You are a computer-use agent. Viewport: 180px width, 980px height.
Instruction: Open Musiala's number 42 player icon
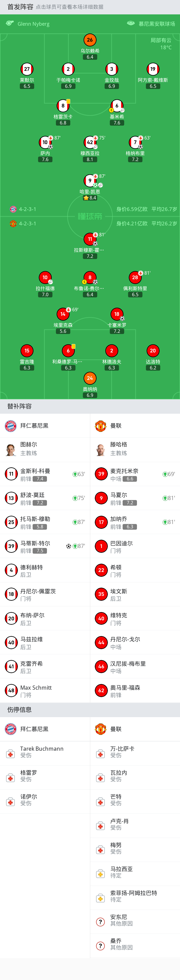point(90,142)
